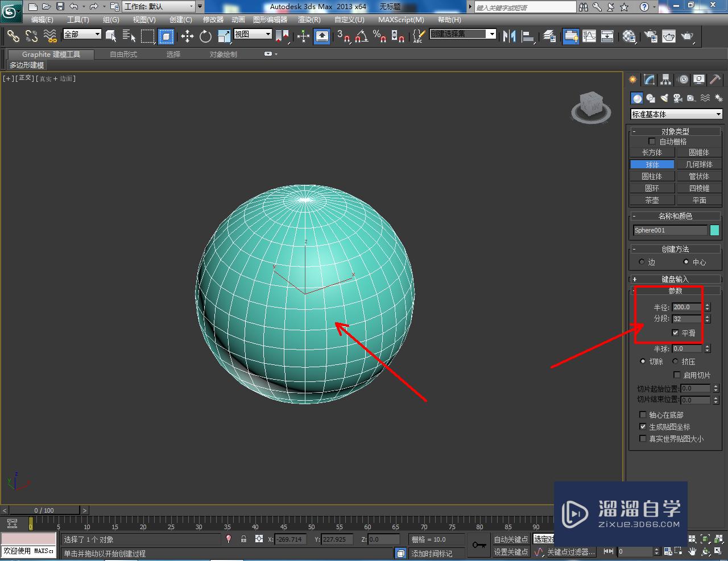This screenshot has width=728, height=561.
Task: Switch to the Modify command panel
Action: (649, 80)
